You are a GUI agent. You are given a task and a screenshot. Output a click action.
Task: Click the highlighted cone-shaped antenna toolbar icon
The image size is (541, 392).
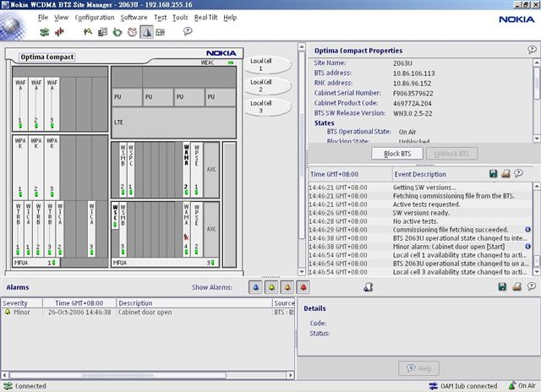[146, 32]
